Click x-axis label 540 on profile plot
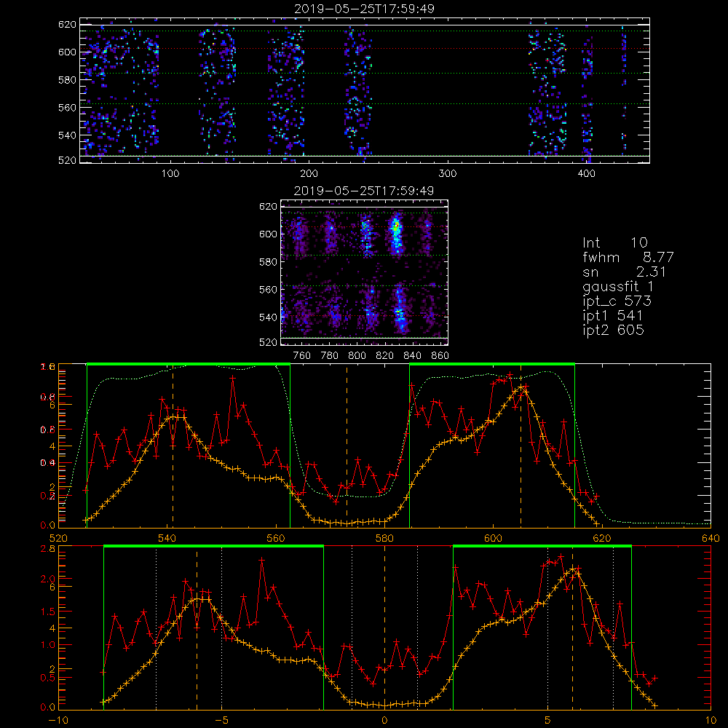Screen dimensions: 728x728 [x=167, y=539]
